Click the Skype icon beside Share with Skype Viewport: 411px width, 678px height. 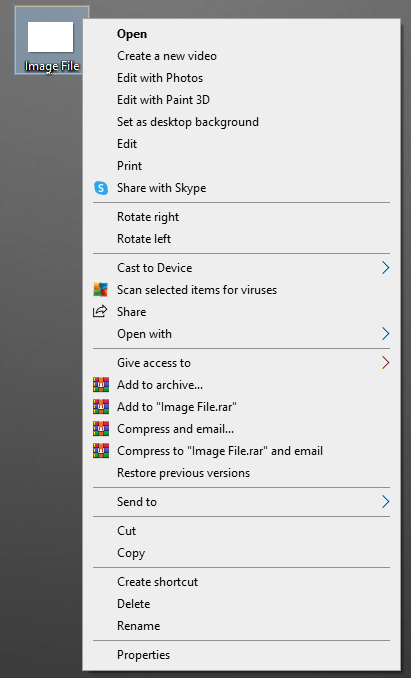click(x=101, y=188)
